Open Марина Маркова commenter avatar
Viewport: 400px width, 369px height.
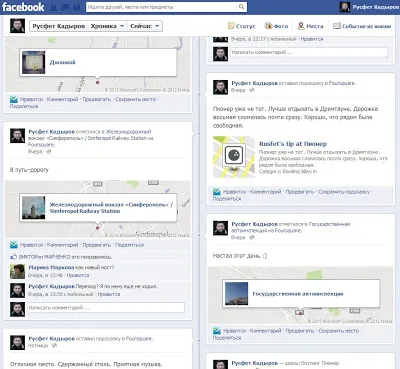17,271
